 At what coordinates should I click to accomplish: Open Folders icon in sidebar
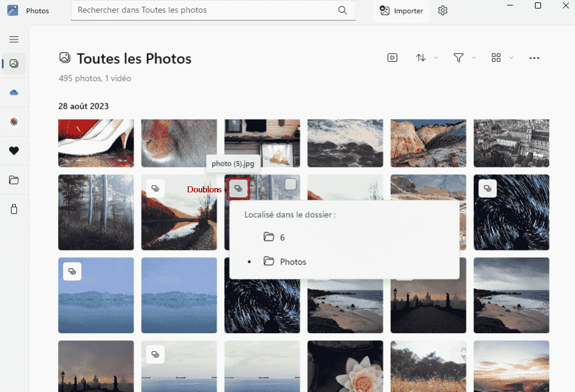coord(14,180)
